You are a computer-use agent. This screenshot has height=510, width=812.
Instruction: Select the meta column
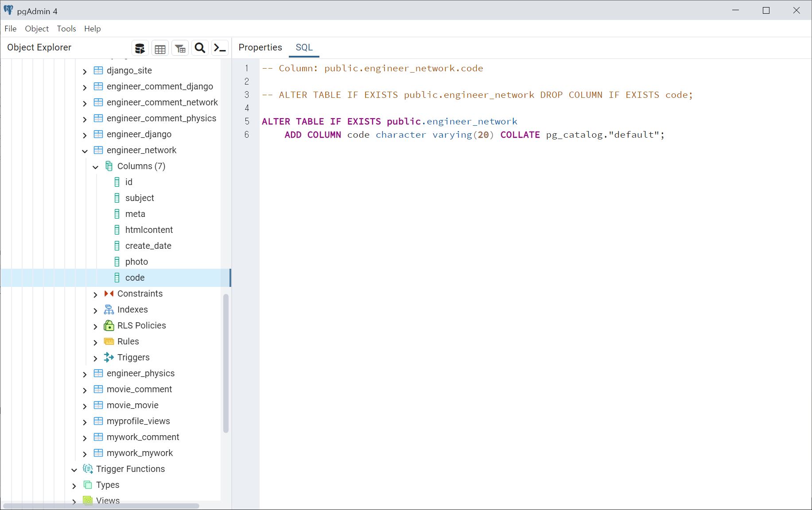(135, 214)
